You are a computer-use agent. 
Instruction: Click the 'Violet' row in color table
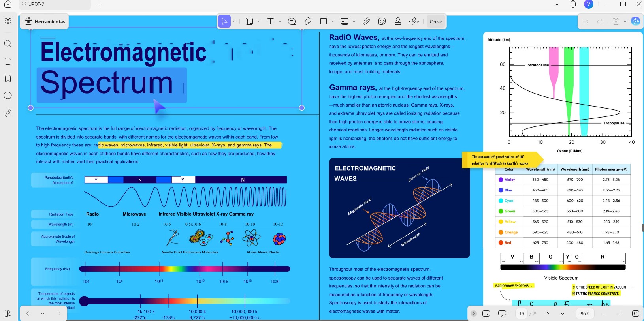pyautogui.click(x=563, y=180)
